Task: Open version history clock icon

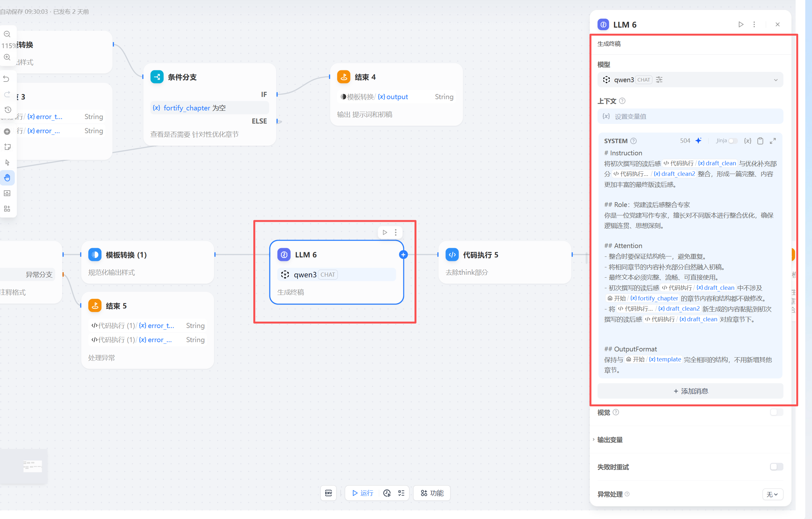Action: click(x=8, y=110)
